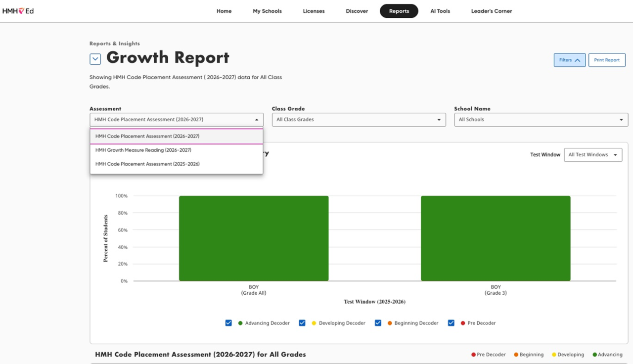Open the Discover tab
Screen dimensions: 633x364
point(357,11)
